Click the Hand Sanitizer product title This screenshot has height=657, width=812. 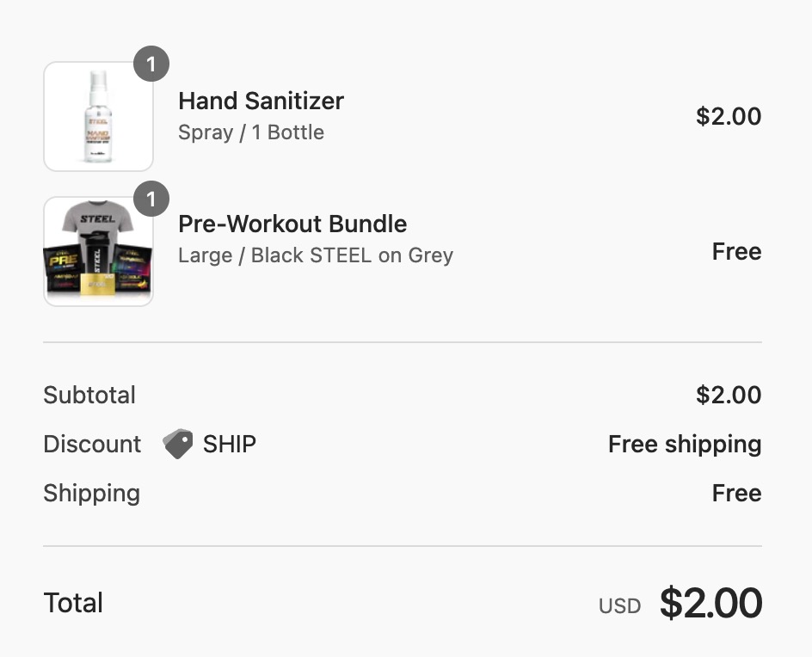(261, 101)
